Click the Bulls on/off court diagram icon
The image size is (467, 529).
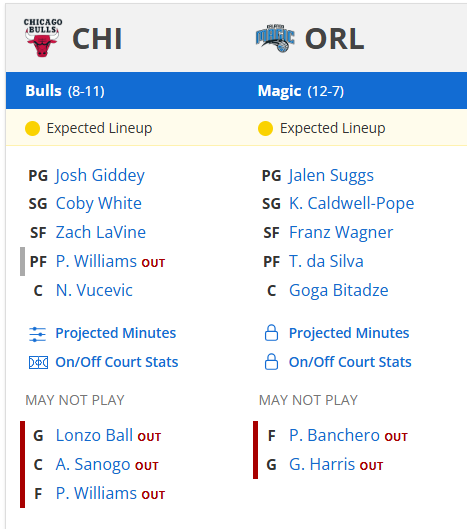tap(38, 363)
